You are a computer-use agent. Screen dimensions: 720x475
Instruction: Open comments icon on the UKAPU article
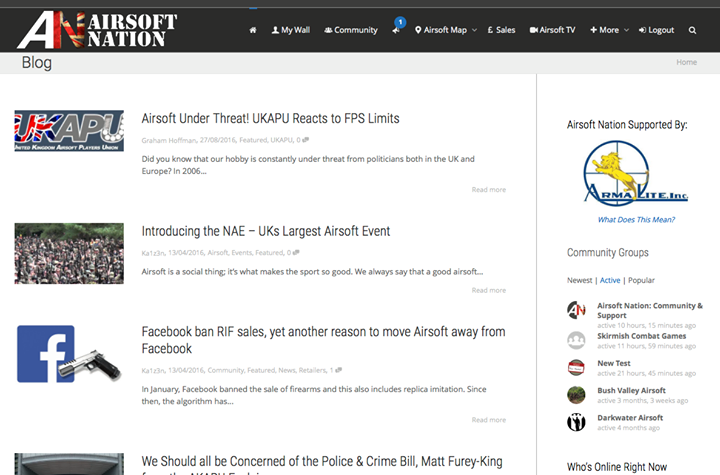tap(306, 140)
